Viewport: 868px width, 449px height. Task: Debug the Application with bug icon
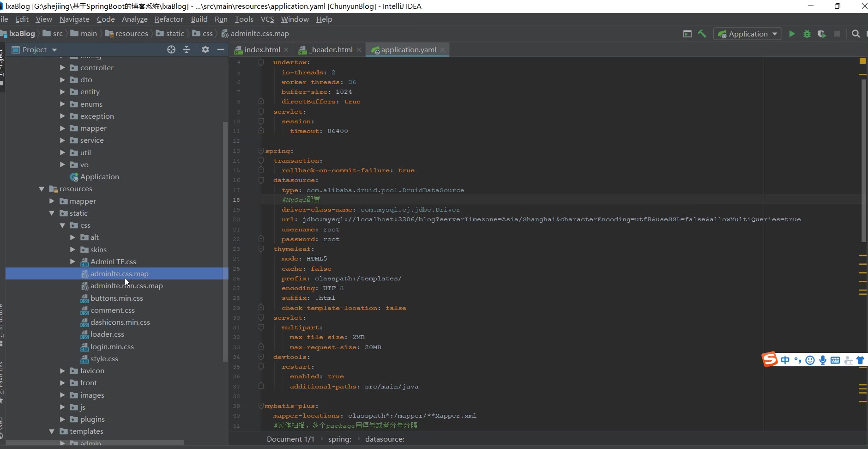pyautogui.click(x=807, y=34)
